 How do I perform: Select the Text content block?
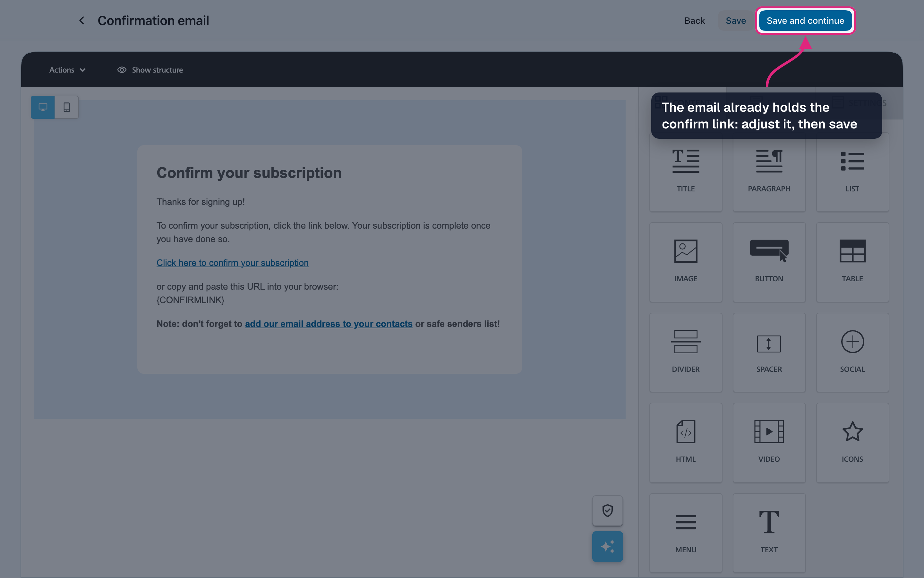pos(769,533)
